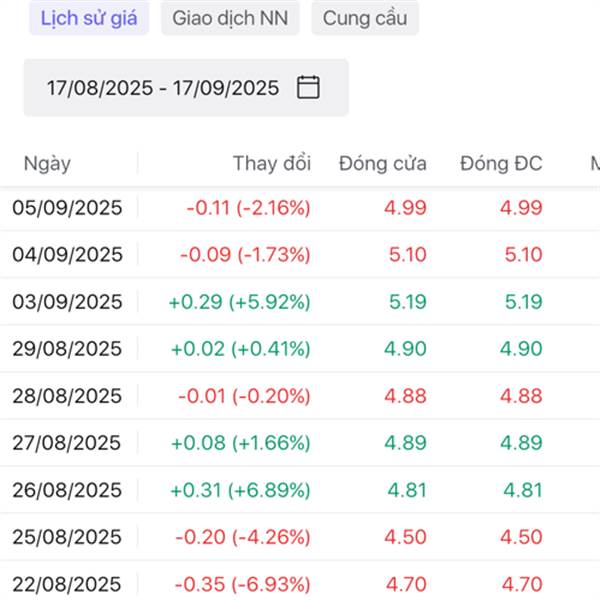Click the +0.29 (+5.92%) change value
The width and height of the screenshot is (600, 600).
(241, 302)
